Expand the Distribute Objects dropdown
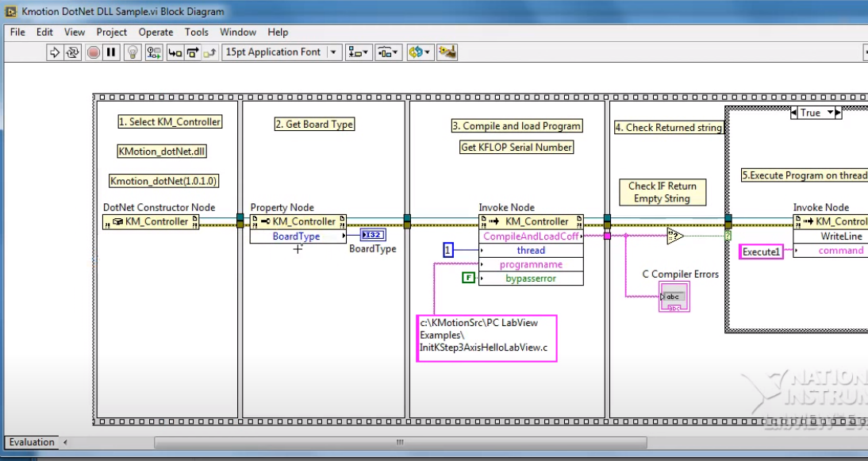Viewport: 868px width, 461px height. click(x=388, y=52)
